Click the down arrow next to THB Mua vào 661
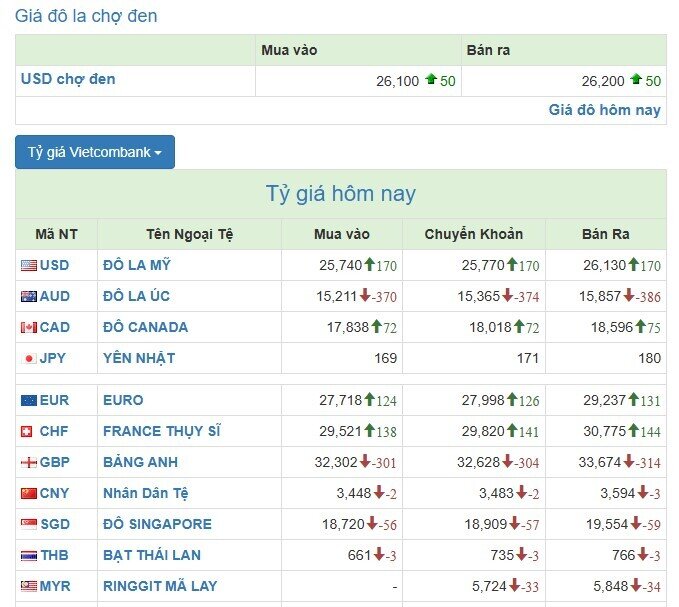679x607 pixels. tap(379, 555)
